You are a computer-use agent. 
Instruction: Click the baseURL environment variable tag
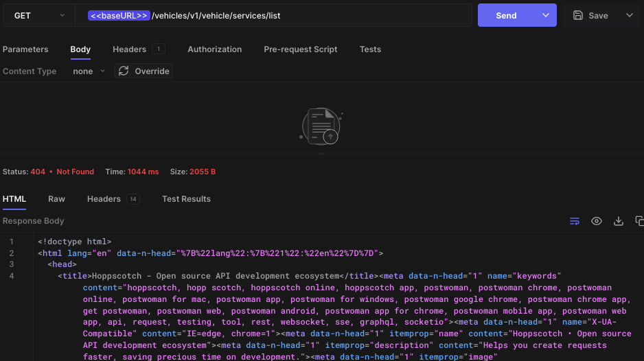[x=119, y=16]
